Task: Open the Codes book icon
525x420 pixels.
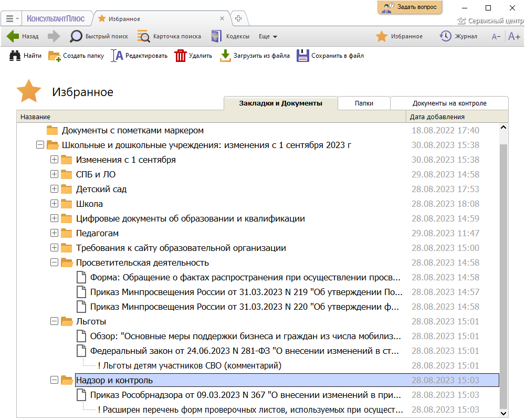Action: pyautogui.click(x=216, y=36)
